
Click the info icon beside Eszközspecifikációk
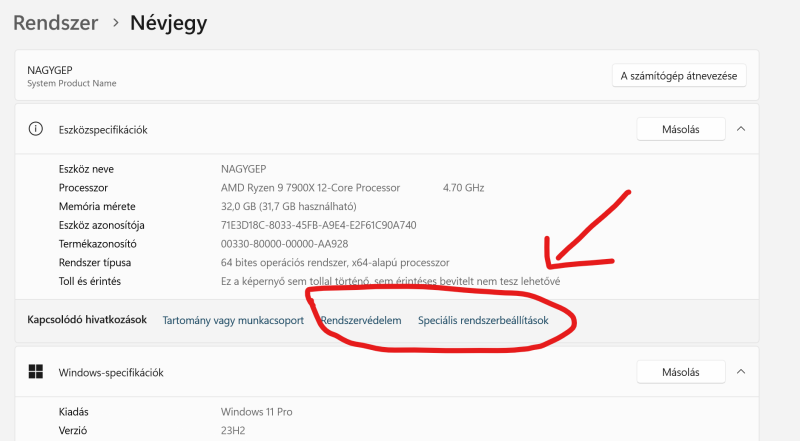pos(36,129)
